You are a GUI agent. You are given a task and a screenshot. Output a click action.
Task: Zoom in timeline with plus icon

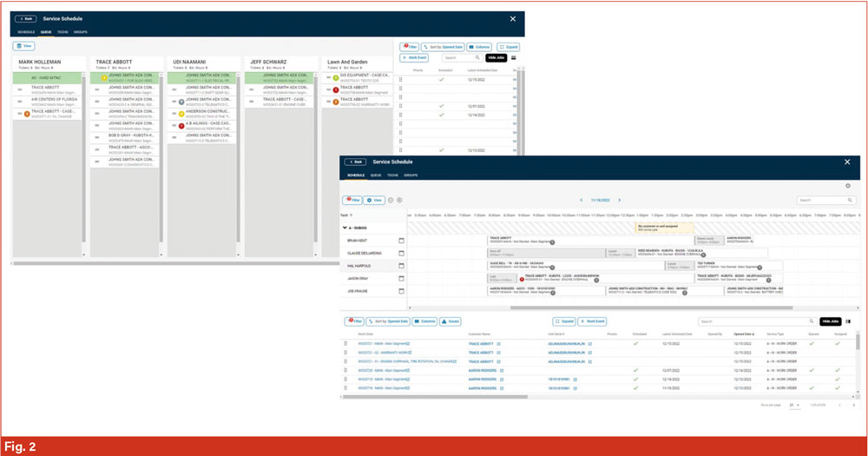[399, 200]
